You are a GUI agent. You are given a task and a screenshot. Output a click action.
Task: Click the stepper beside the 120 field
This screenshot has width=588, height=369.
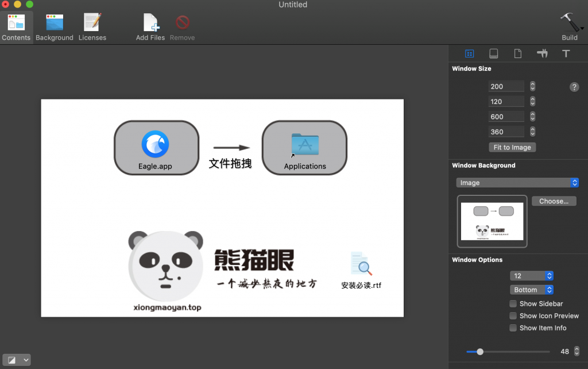tap(532, 101)
